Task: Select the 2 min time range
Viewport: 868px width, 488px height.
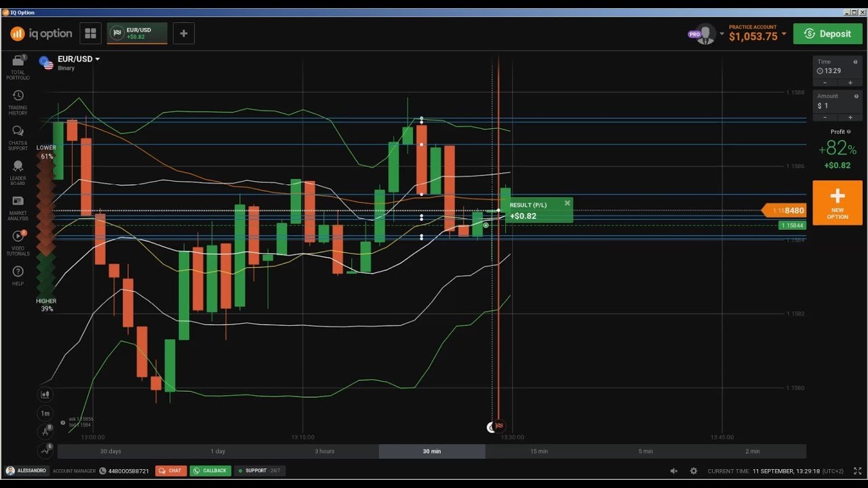Action: pyautogui.click(x=753, y=451)
